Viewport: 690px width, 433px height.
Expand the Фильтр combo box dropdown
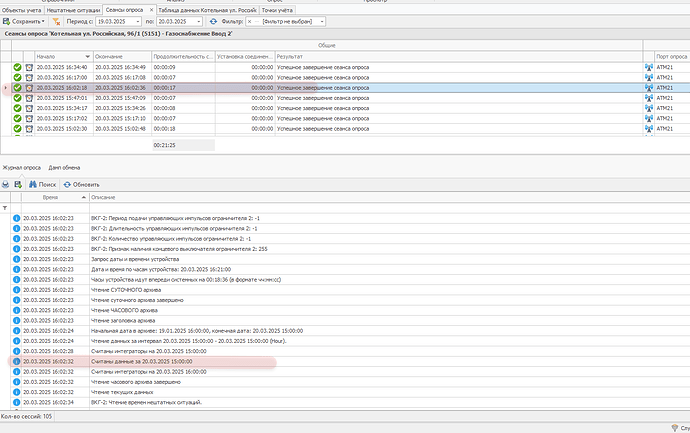(x=322, y=21)
